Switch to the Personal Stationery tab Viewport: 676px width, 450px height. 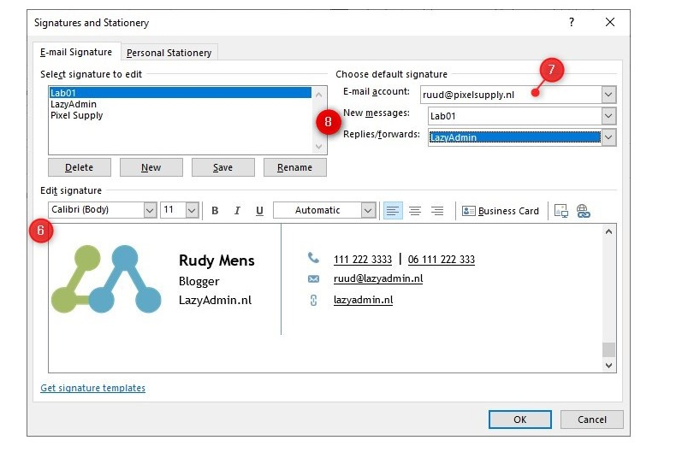pyautogui.click(x=170, y=53)
